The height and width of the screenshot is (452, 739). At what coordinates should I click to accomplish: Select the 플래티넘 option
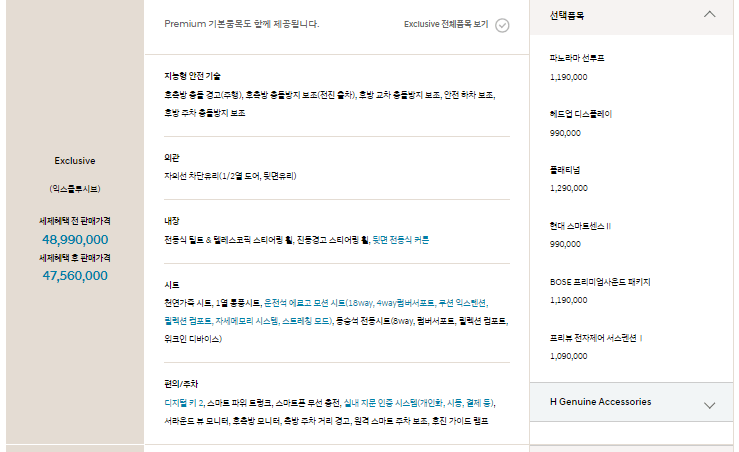point(565,170)
